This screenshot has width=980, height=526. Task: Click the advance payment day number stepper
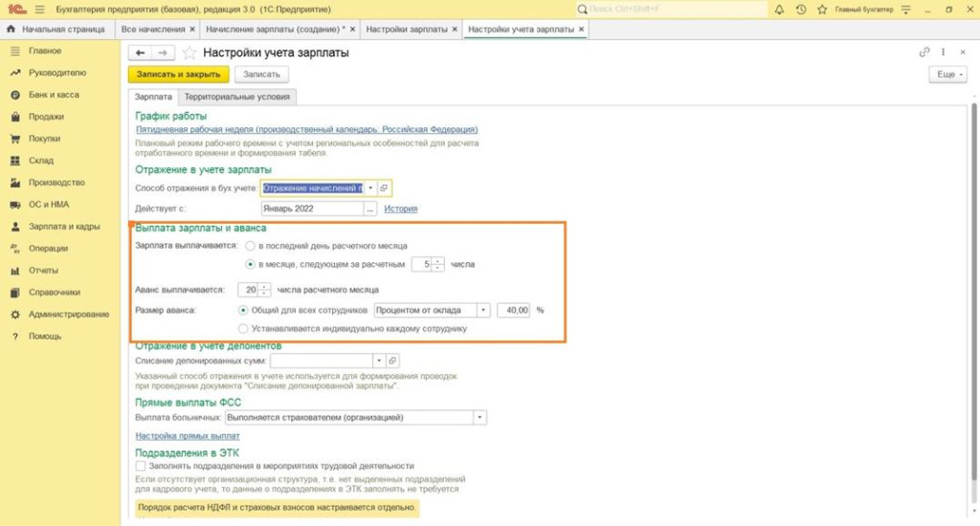tap(265, 290)
